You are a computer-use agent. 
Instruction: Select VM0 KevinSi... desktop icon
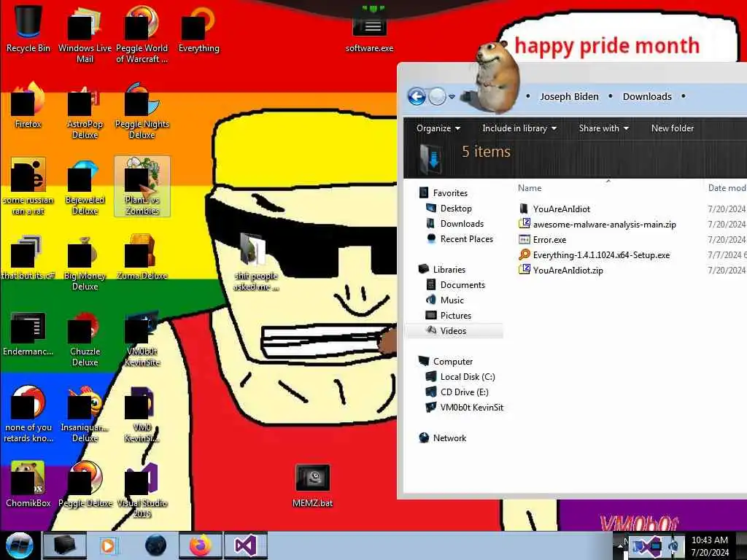pyautogui.click(x=142, y=414)
